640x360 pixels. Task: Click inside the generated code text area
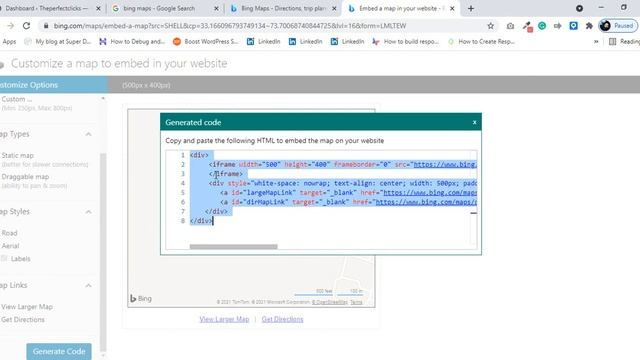[x=321, y=199]
